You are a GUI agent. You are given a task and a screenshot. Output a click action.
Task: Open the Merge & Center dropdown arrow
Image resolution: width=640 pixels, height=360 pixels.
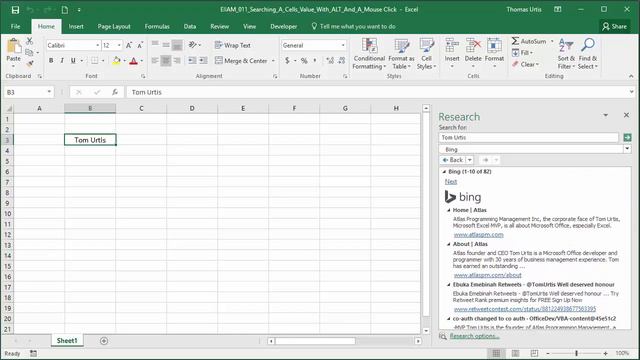pyautogui.click(x=273, y=61)
